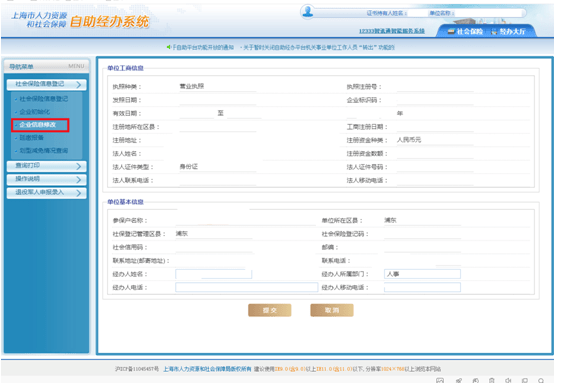Expand the 操作说明 menu section

click(47, 179)
